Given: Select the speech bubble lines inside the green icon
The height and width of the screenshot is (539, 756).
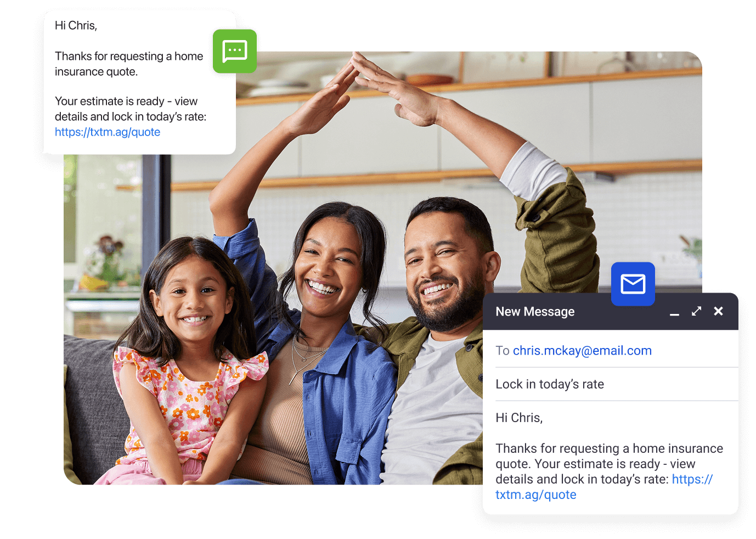Looking at the screenshot, I should [x=234, y=51].
